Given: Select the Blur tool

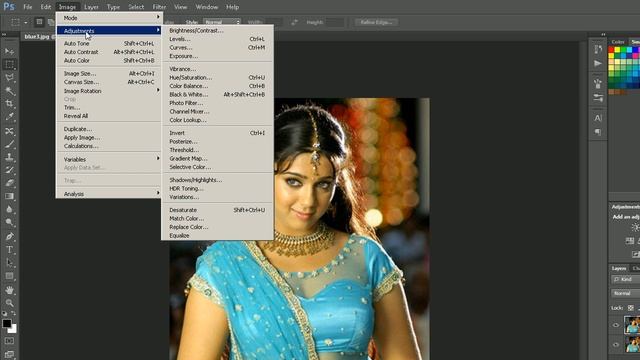Looking at the screenshot, I should click(9, 209).
